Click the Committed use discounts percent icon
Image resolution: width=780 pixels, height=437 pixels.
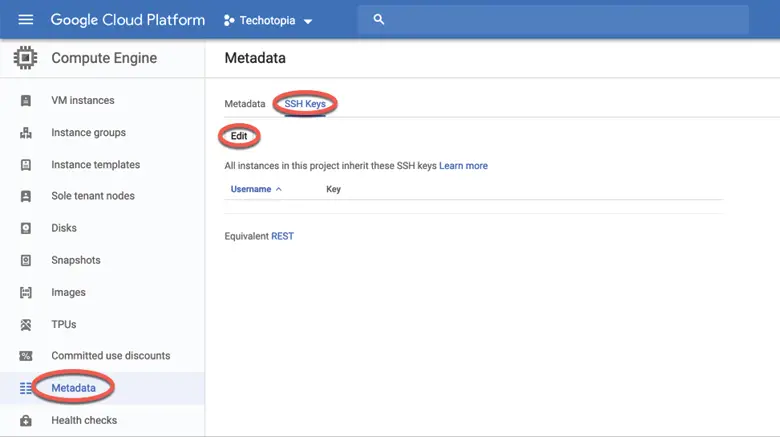(x=27, y=356)
